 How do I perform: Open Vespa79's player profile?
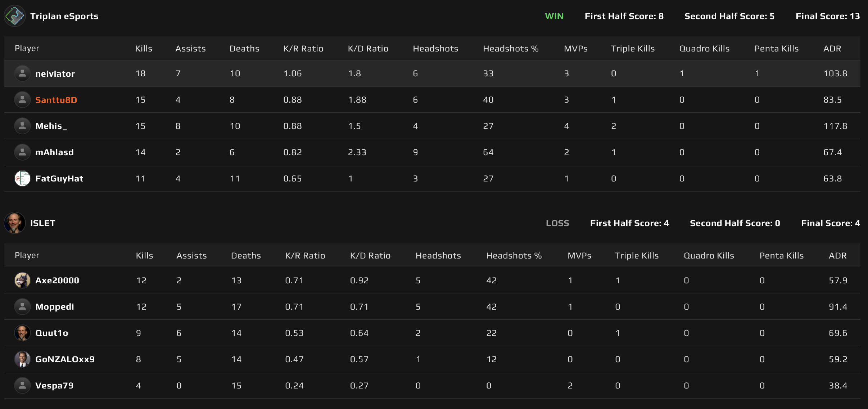(x=54, y=385)
